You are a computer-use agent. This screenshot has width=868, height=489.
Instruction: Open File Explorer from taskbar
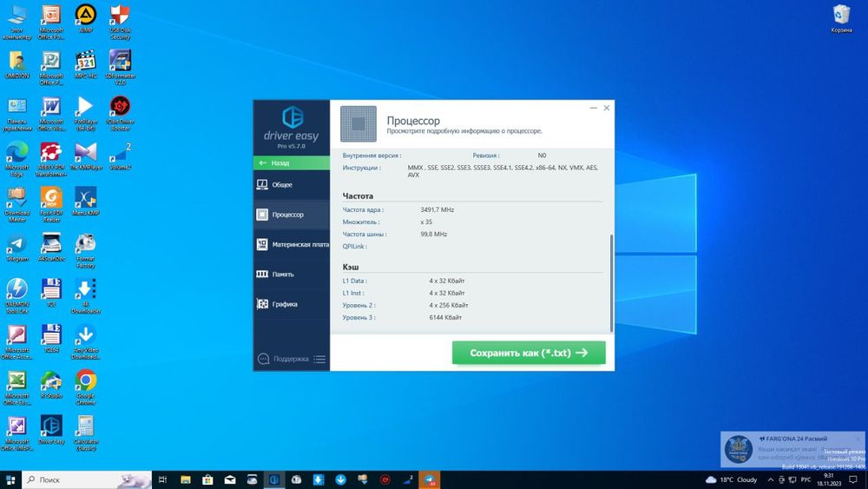click(x=186, y=479)
